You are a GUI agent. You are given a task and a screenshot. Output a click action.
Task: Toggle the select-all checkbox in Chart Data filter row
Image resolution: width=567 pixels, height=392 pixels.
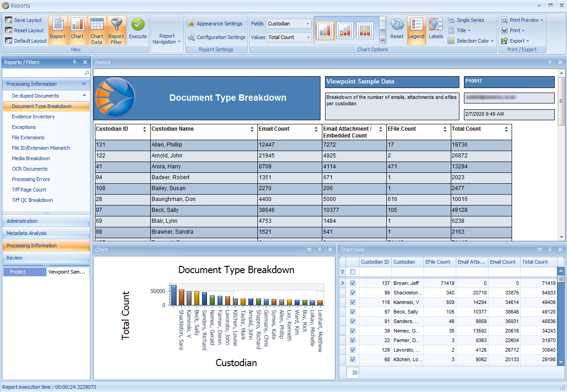tap(353, 272)
